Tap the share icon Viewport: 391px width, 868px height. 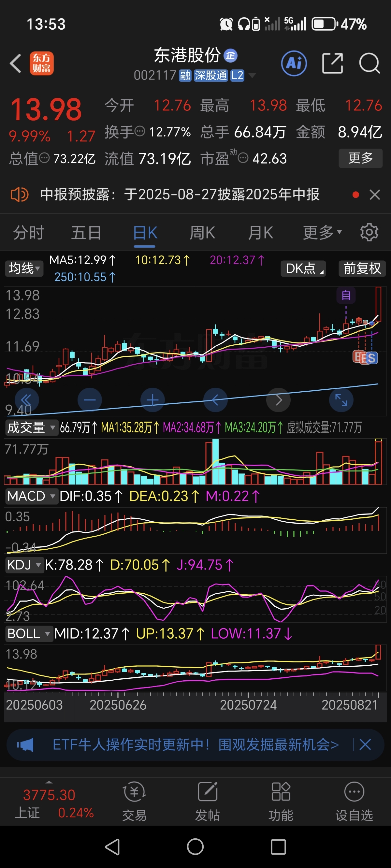[x=332, y=63]
